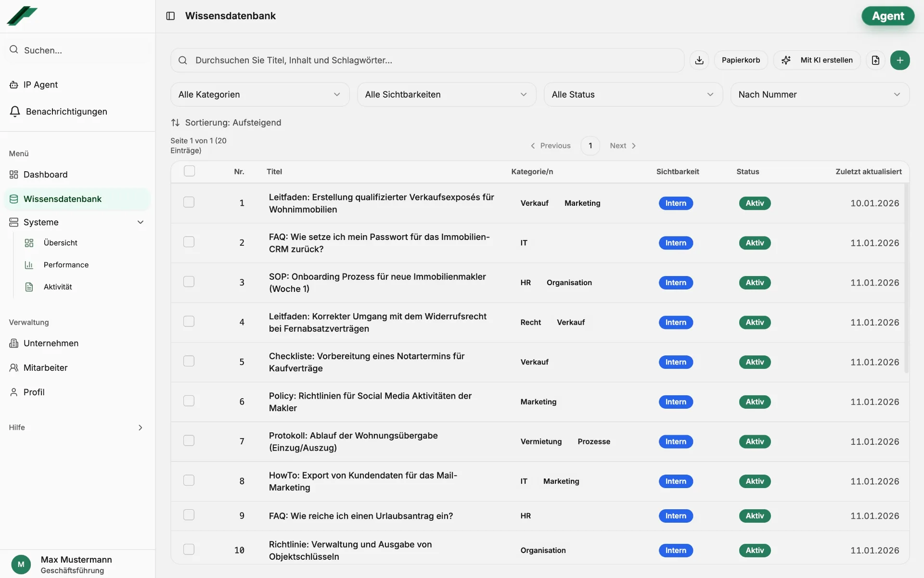This screenshot has height=578, width=924.
Task: Open the document import icon
Action: 876,60
